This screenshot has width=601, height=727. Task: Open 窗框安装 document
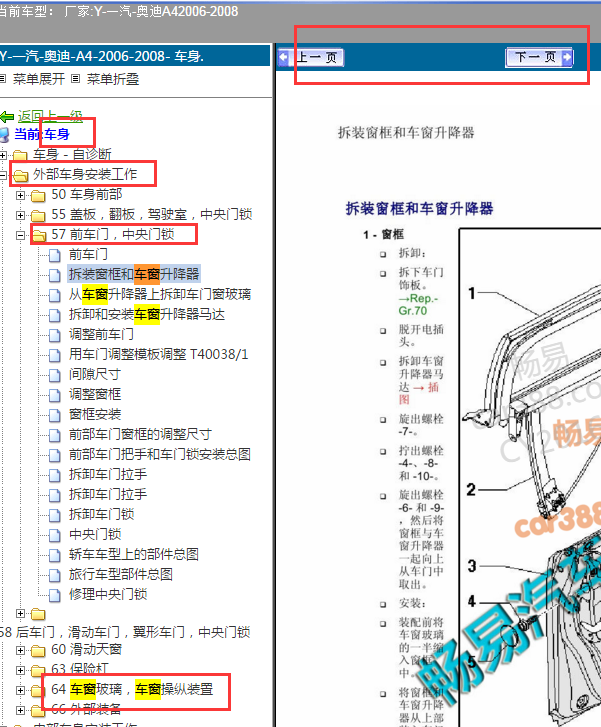click(x=95, y=414)
